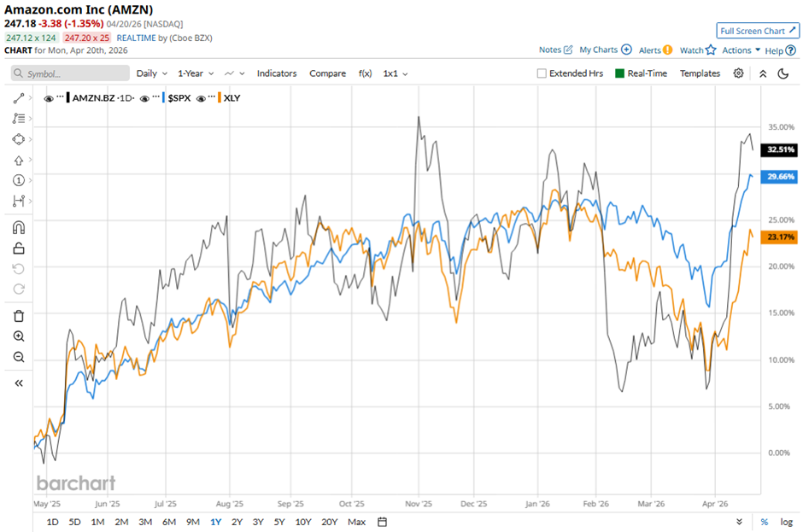803x532 pixels.
Task: Expand bottom panel double chevron
Action: tap(739, 522)
